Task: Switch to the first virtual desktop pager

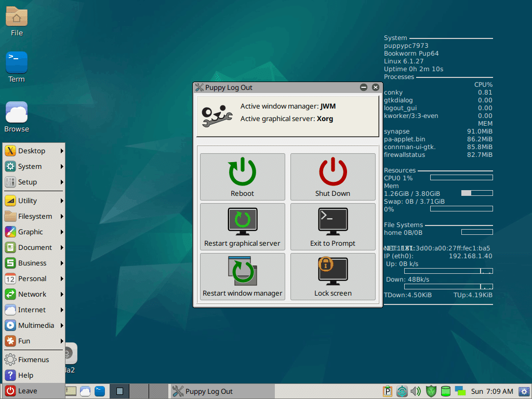Action: pyautogui.click(x=119, y=391)
